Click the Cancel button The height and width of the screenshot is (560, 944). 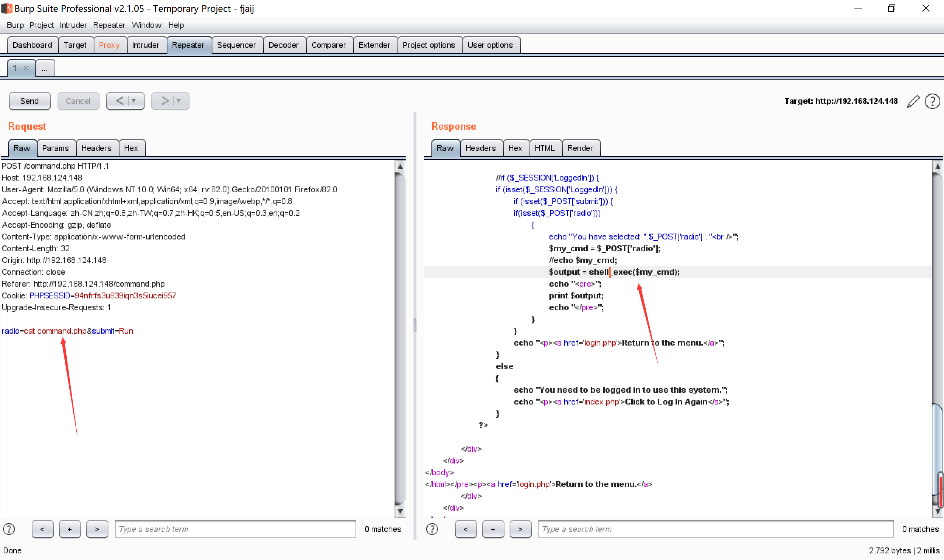(x=78, y=101)
